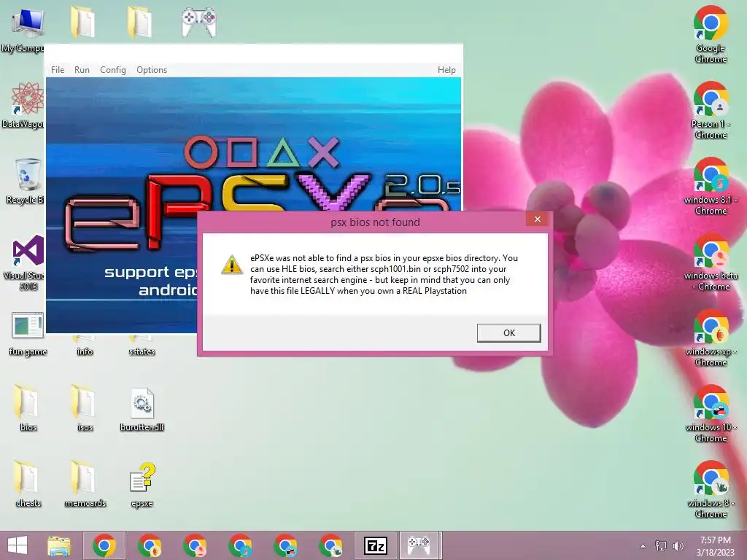Click the sstates folder label on desktop

click(x=142, y=351)
